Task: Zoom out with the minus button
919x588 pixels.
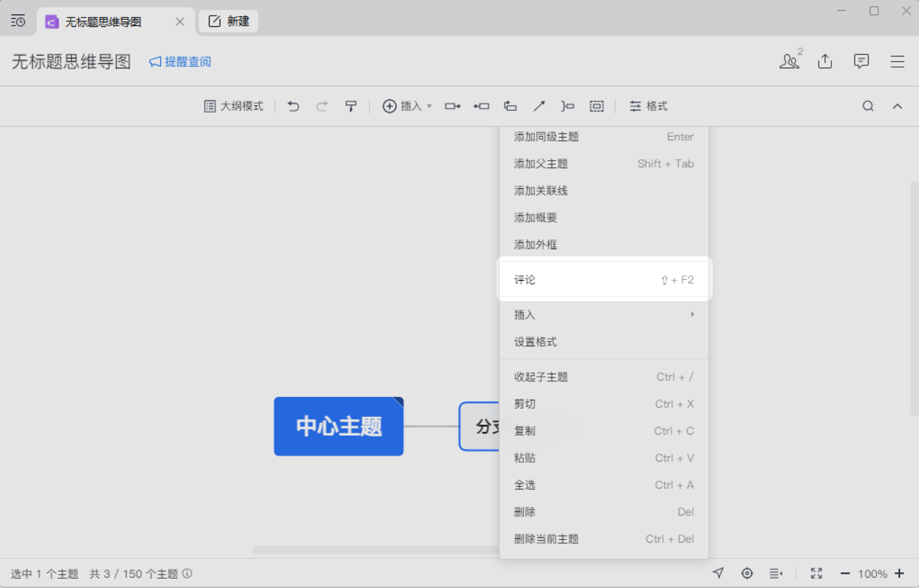Action: pos(845,574)
